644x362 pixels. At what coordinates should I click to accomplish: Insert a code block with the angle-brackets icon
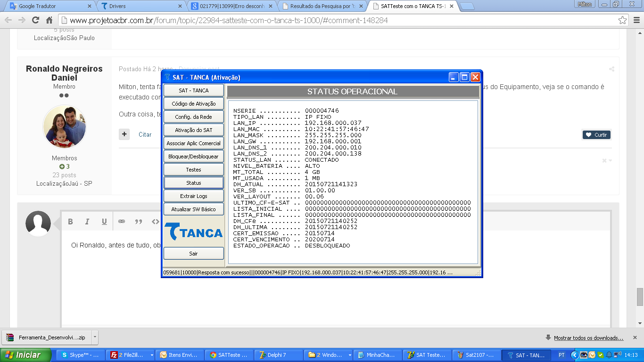(x=155, y=222)
